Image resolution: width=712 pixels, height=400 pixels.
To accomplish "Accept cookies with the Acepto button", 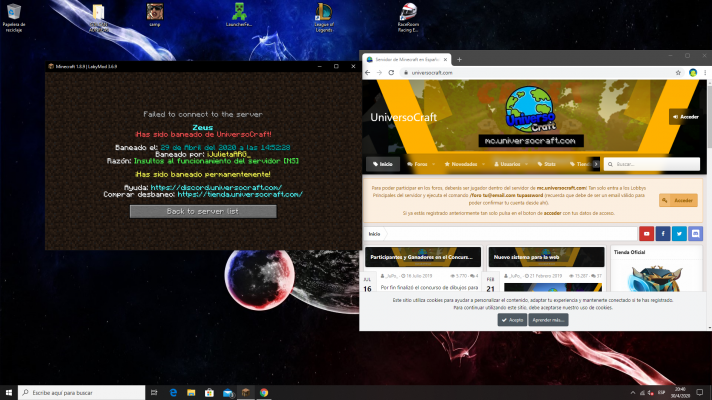I will (512, 319).
